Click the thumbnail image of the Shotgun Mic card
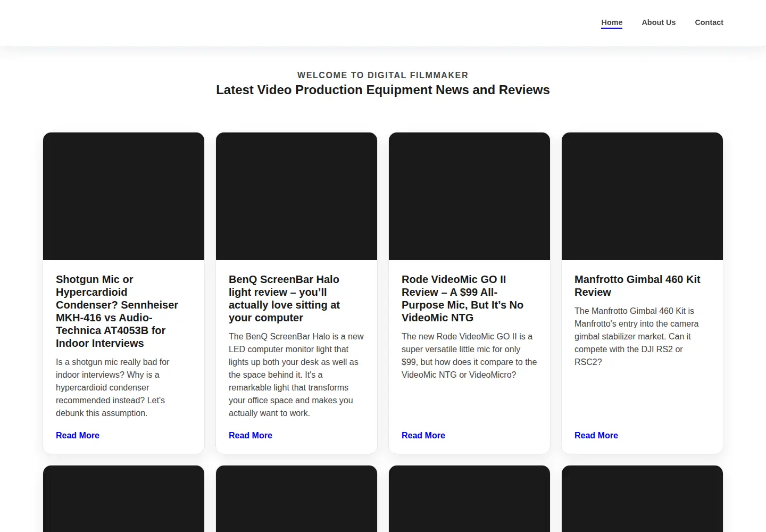Image resolution: width=766 pixels, height=532 pixels. 123,196
